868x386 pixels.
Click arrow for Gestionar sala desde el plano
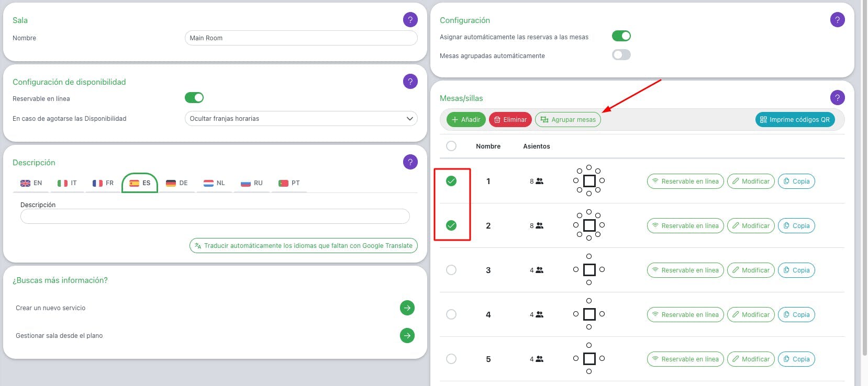point(407,335)
